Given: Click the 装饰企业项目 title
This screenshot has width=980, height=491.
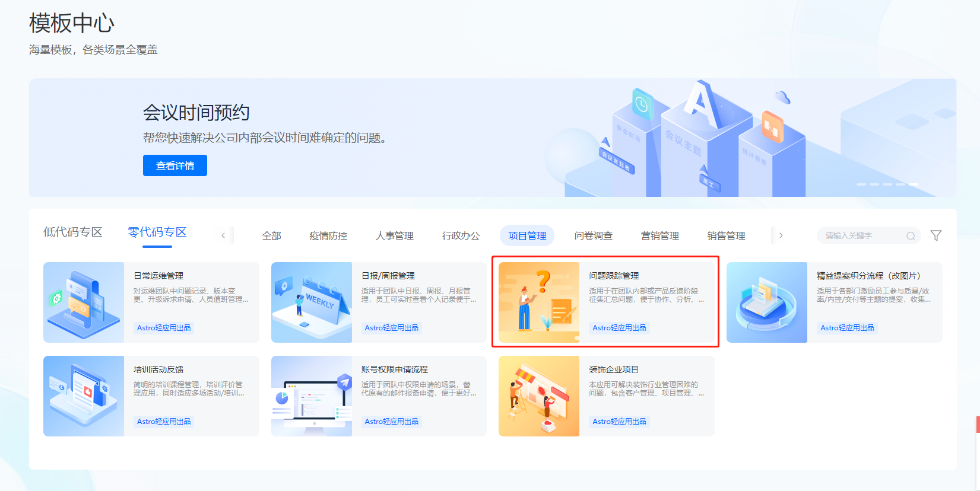Looking at the screenshot, I should pyautogui.click(x=614, y=369).
